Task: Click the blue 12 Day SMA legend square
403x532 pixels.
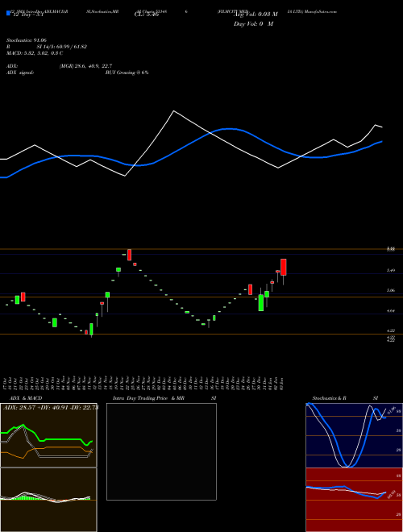Action: tap(9, 14)
